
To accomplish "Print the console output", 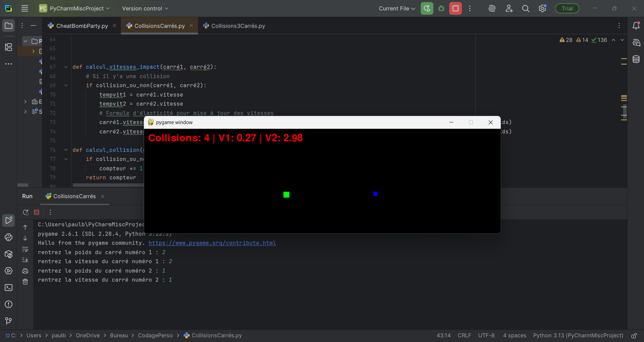I will 25,271.
